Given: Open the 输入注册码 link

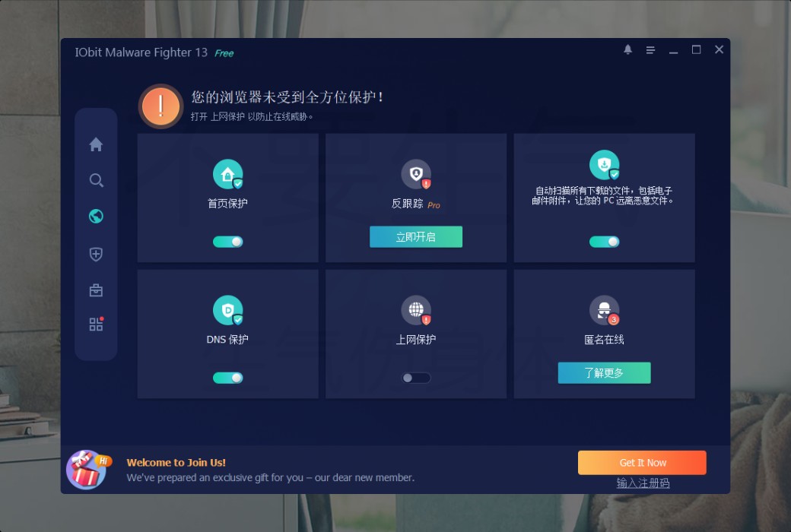Looking at the screenshot, I should tap(641, 483).
